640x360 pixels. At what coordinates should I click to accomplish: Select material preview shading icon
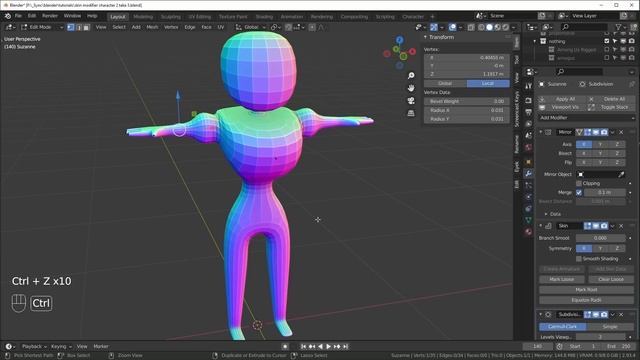(x=498, y=27)
